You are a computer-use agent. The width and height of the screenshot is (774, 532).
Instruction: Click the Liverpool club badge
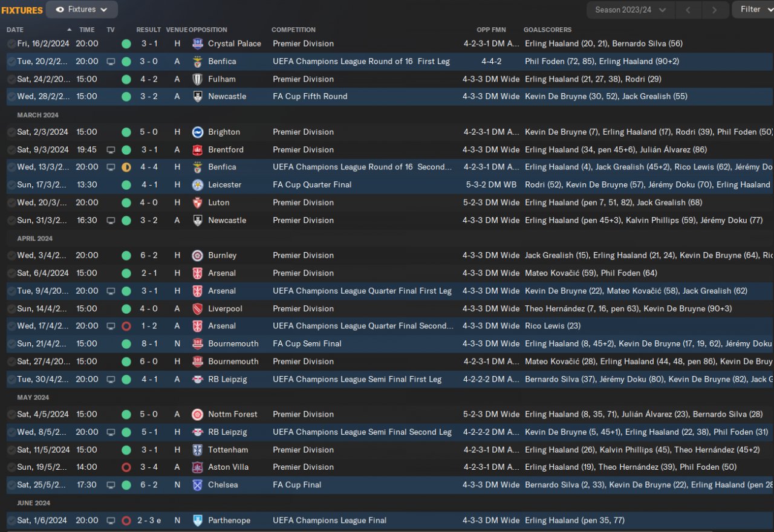(x=198, y=309)
